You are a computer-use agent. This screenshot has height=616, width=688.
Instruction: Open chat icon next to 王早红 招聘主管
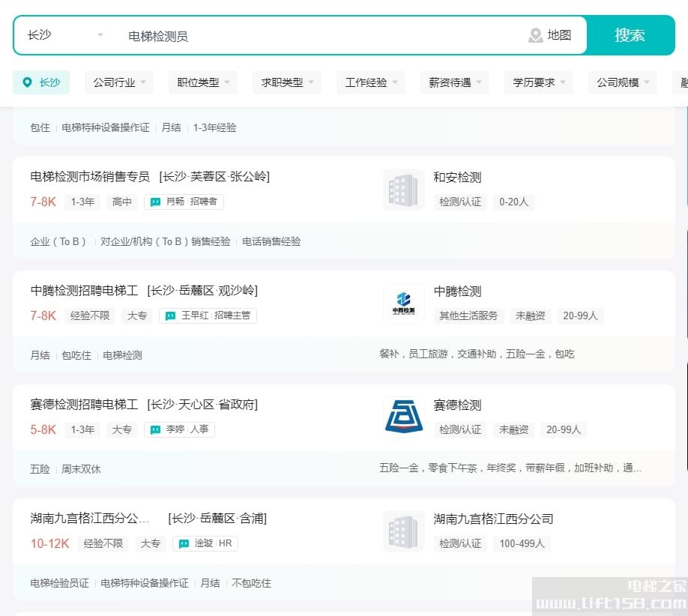(x=171, y=316)
